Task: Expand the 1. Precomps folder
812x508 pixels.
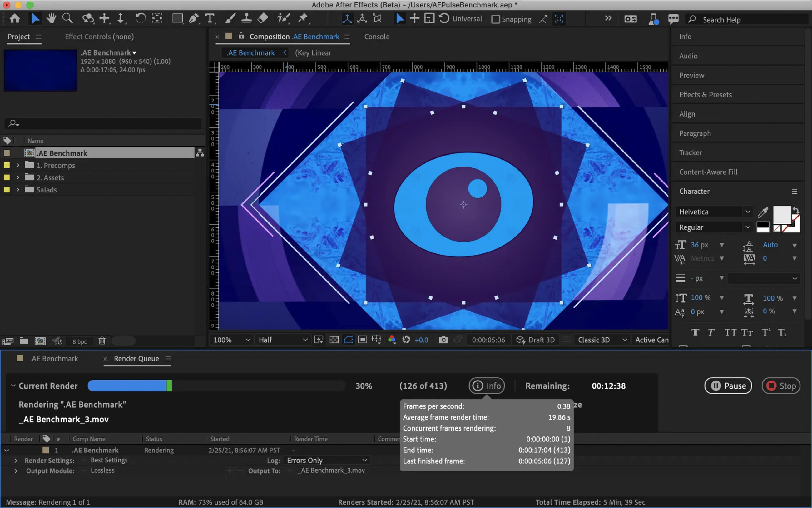Action: pos(17,165)
